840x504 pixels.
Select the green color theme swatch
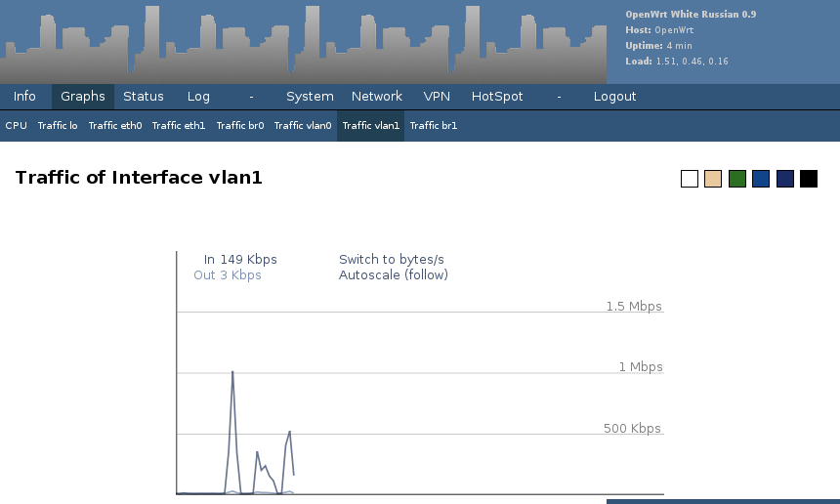tap(737, 179)
